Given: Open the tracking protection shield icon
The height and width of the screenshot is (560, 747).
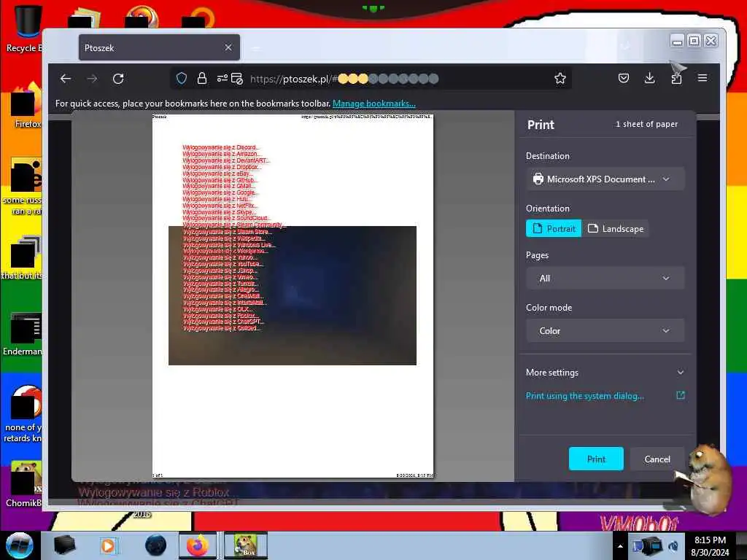Looking at the screenshot, I should coord(182,79).
